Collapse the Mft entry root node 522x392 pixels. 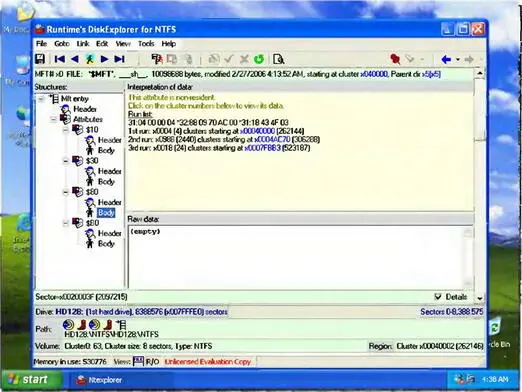click(41, 99)
